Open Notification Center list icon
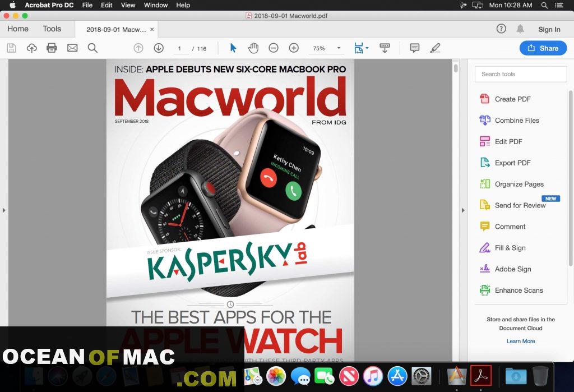Screen dimensions: 574x392 [559, 5]
